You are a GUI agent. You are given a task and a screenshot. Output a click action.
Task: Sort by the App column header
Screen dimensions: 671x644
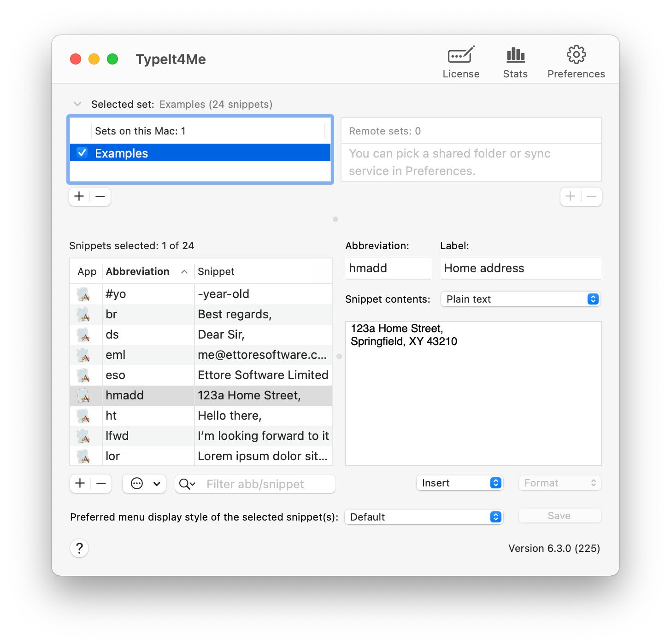pos(87,271)
